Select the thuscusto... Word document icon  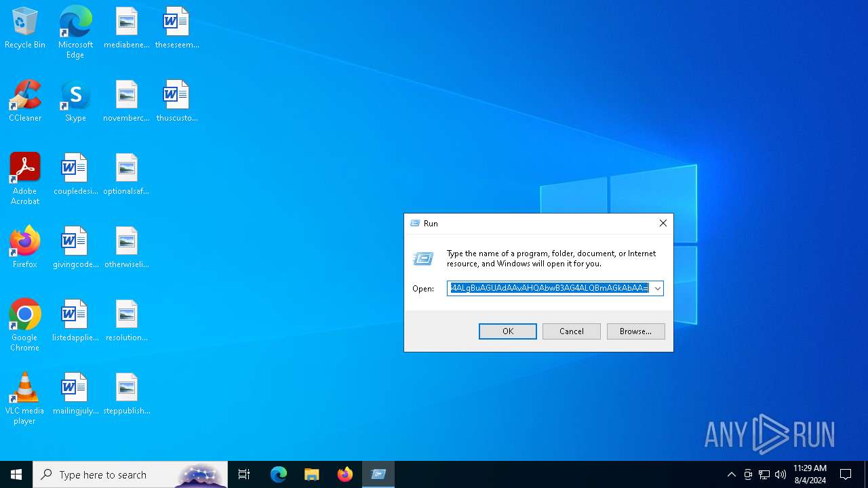(x=177, y=102)
